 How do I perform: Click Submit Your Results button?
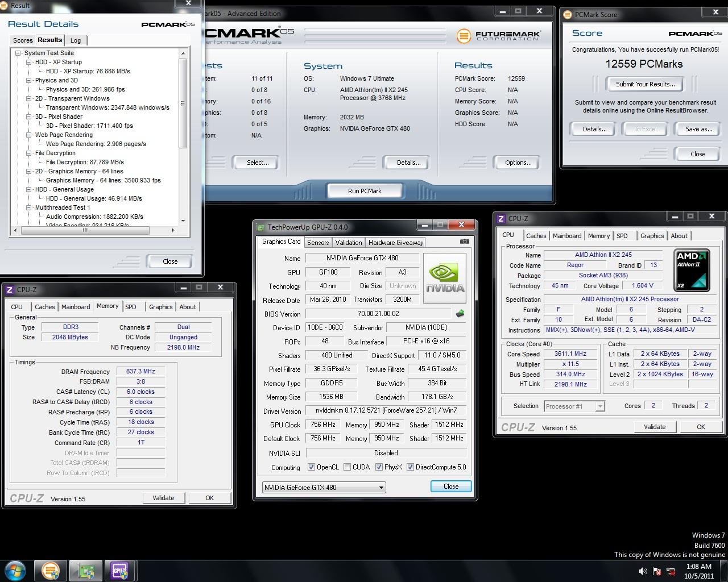pos(645,84)
